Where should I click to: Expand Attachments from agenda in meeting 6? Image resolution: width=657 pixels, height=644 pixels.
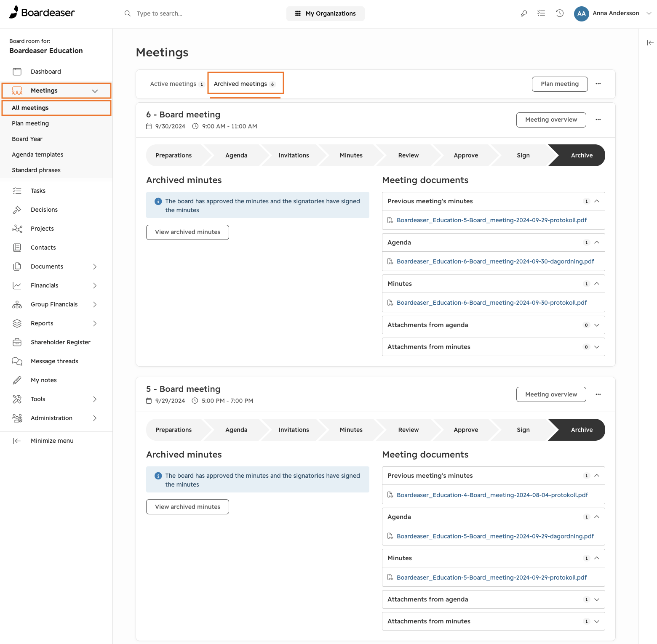pos(597,325)
